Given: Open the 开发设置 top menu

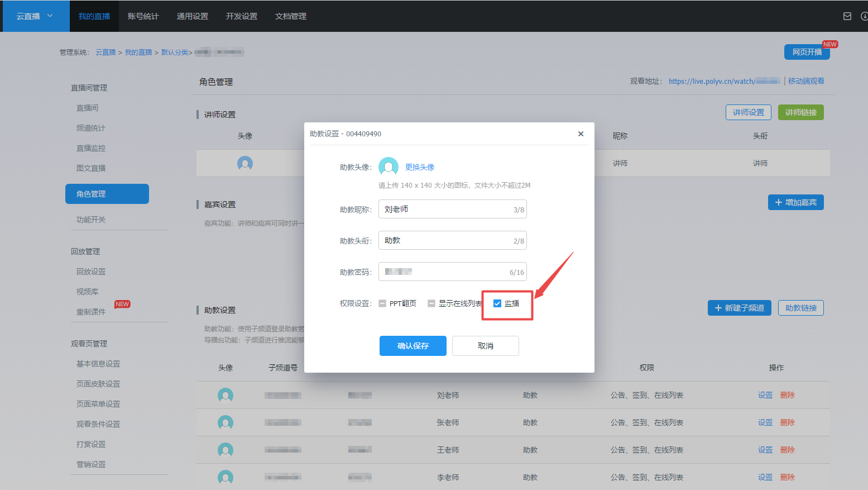Looking at the screenshot, I should pos(241,16).
